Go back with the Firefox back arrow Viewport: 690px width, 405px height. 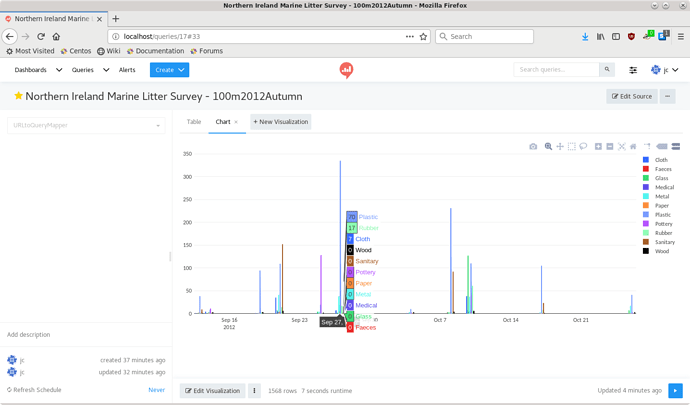(10, 37)
